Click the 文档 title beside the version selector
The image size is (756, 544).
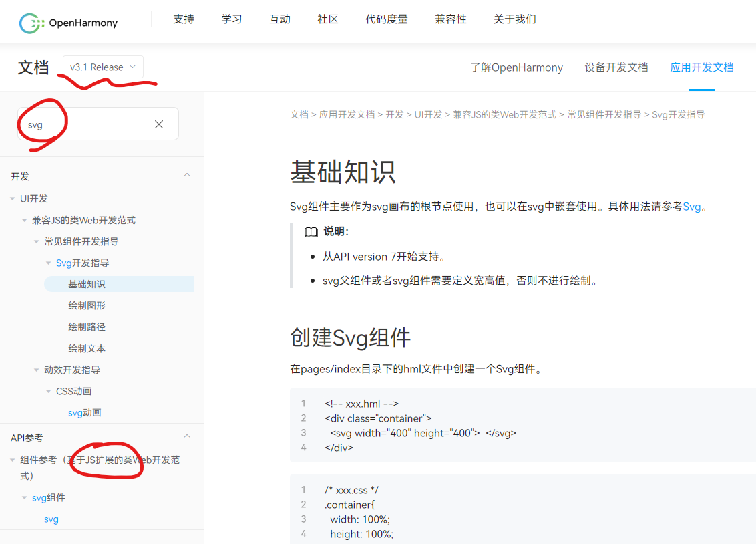click(33, 67)
